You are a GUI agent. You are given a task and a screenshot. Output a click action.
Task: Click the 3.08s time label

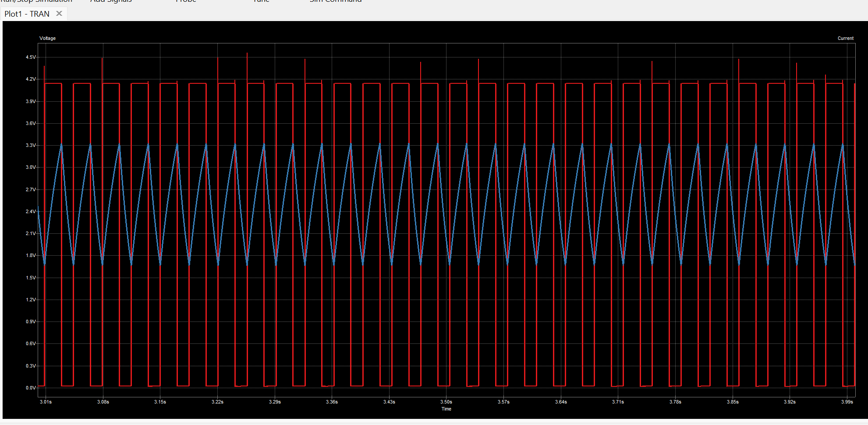tap(103, 402)
